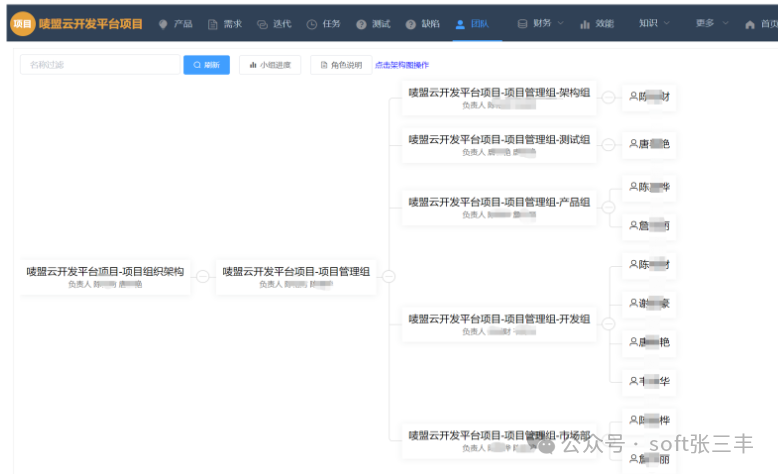Expand the 知识 dropdown menu
778x474 pixels.
point(654,23)
